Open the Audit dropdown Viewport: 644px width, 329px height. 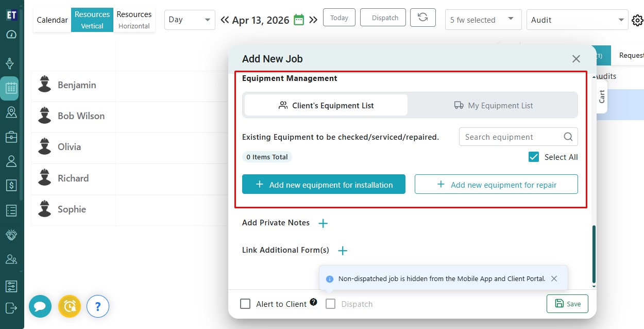pos(577,20)
